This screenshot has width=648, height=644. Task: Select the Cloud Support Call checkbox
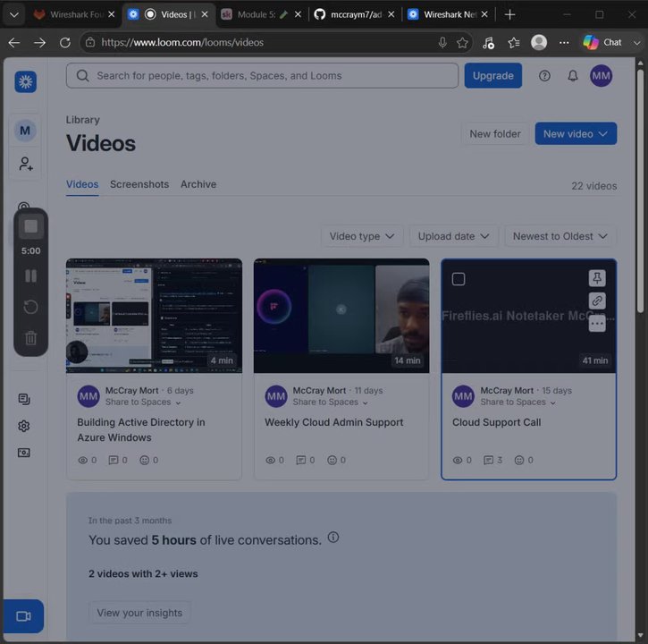click(x=459, y=279)
